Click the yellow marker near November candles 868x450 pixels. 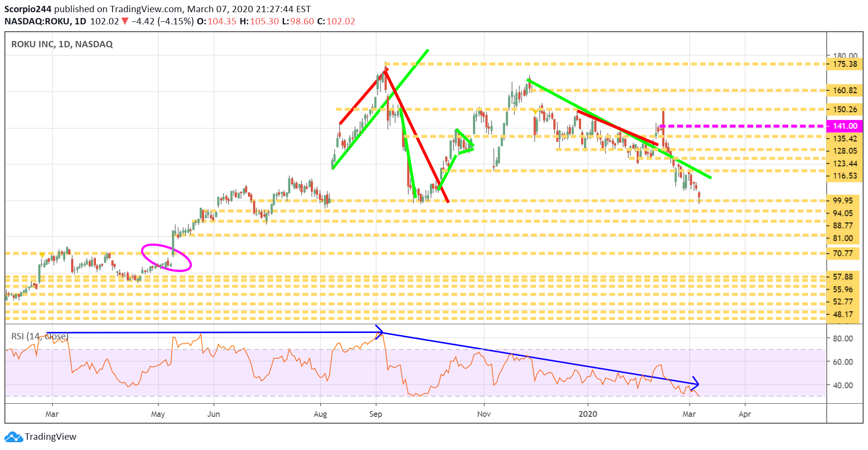coord(535,112)
